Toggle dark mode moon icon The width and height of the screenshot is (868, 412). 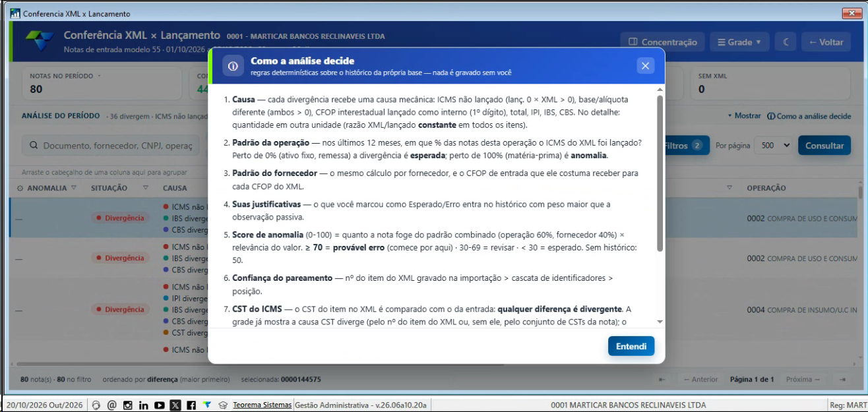(x=786, y=42)
